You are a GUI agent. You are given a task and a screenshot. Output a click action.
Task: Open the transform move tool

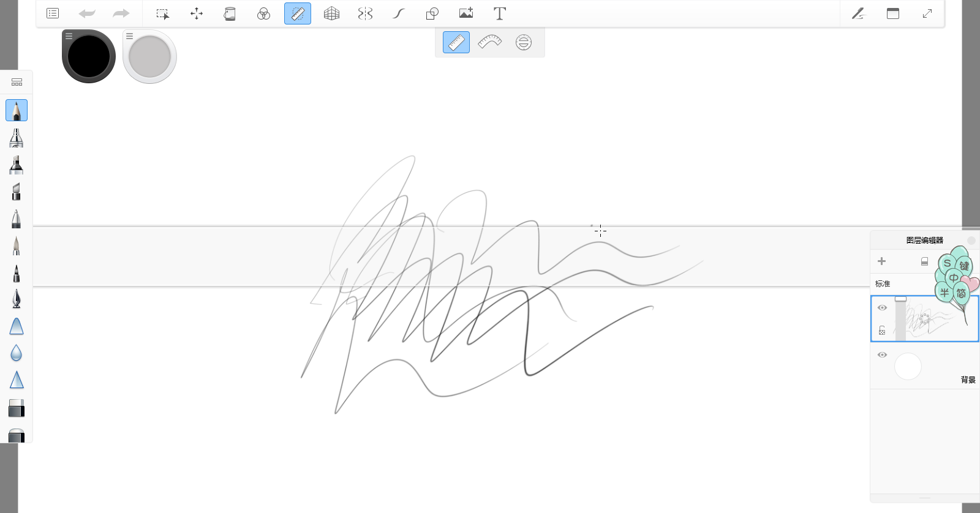click(x=197, y=13)
